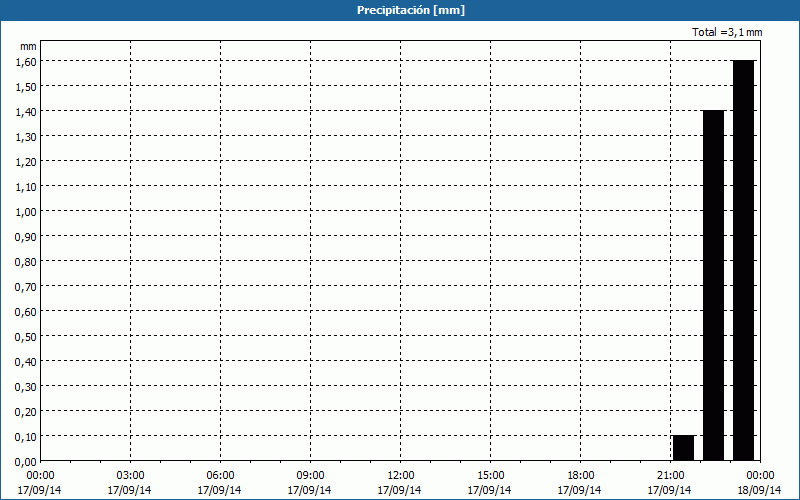Click the 03:00 17/09/14 time label
Image resolution: width=800 pixels, height=500 pixels.
[130, 483]
